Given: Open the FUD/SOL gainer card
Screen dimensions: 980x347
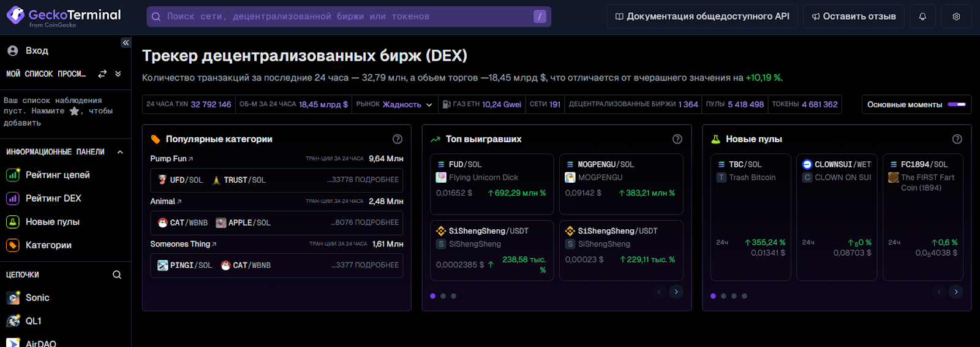Looking at the screenshot, I should (x=492, y=184).
